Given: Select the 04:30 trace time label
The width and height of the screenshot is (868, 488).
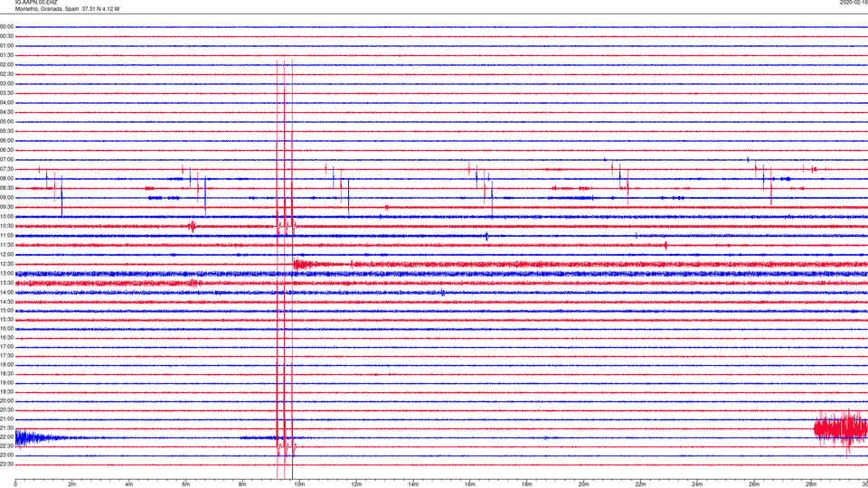Looking at the screenshot, I should pos(6,112).
